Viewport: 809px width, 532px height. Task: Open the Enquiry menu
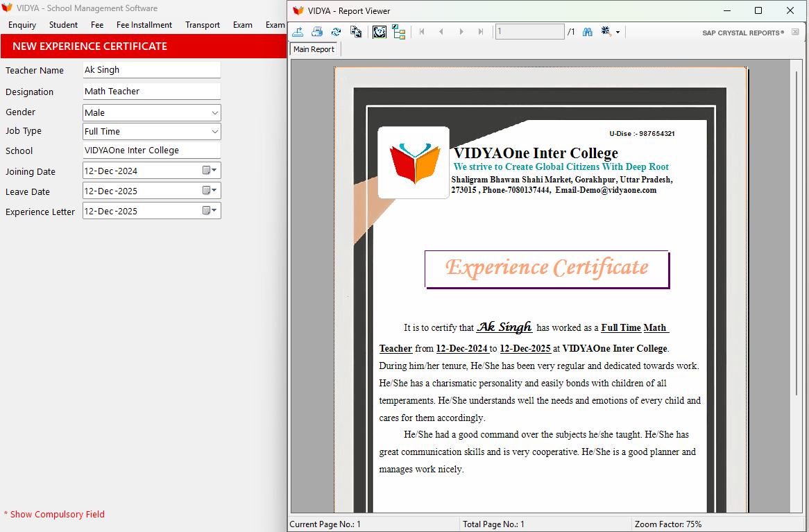[22, 25]
